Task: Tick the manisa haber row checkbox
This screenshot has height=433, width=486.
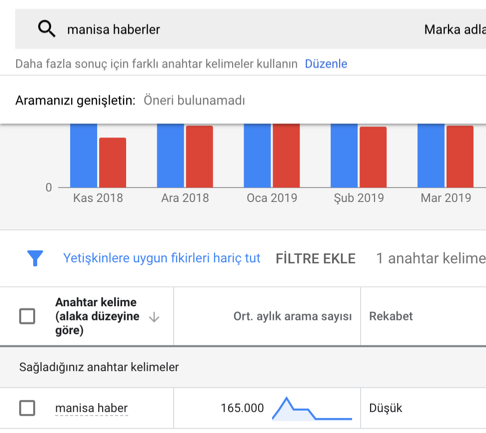Action: 27,408
